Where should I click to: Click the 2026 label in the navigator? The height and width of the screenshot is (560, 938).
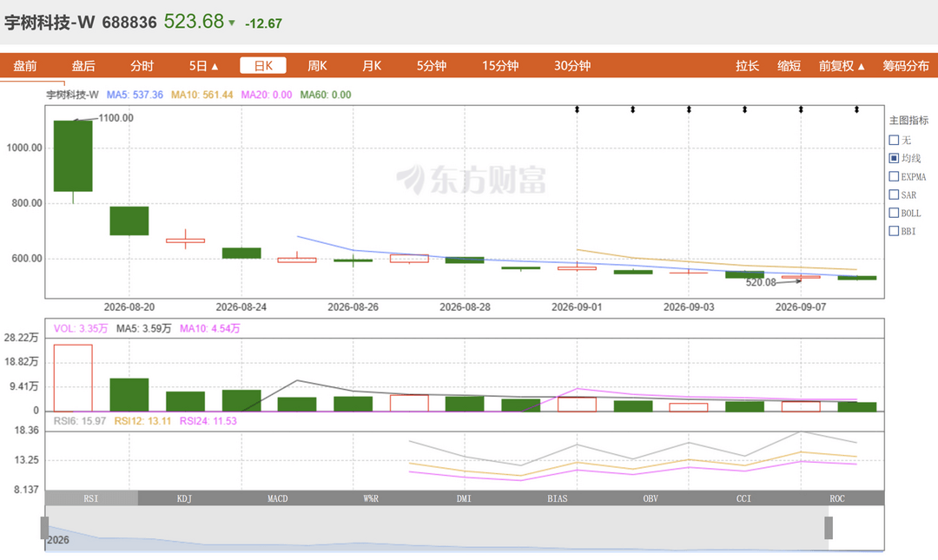(x=58, y=540)
